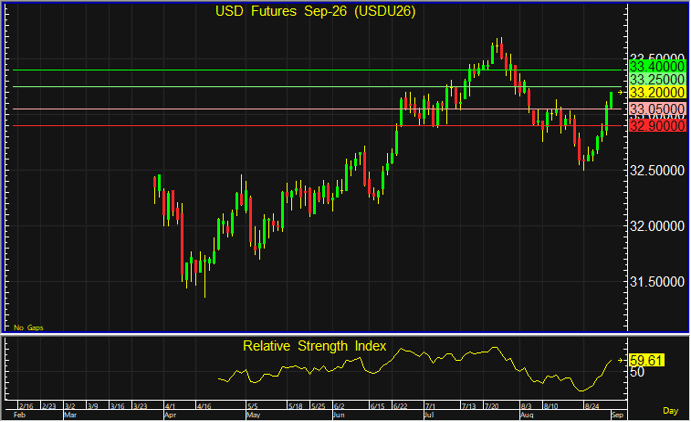Click the No Gaps label
Screen dimensions: 691x422
[29, 327]
